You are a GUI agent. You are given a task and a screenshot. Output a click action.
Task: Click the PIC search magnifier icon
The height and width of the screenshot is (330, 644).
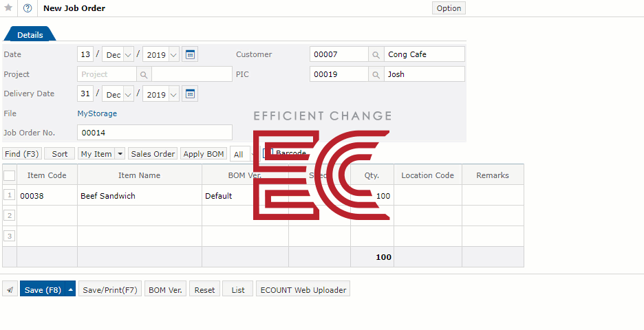pos(376,74)
